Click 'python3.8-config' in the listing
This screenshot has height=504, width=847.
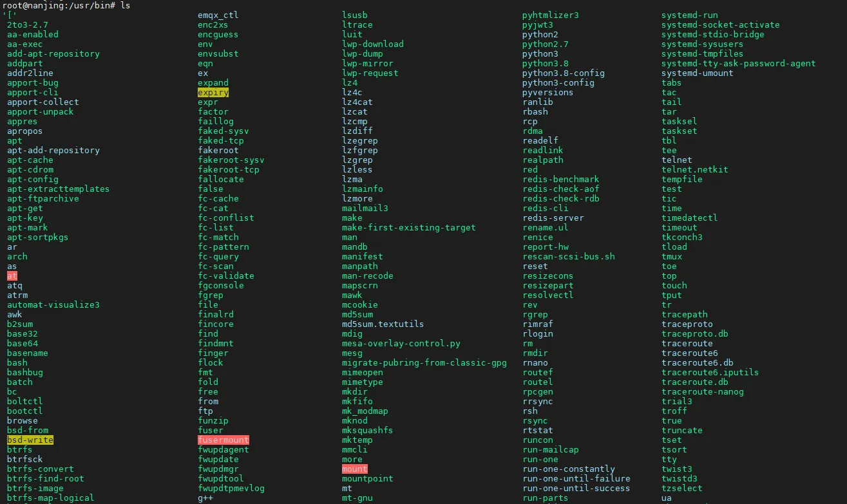click(563, 73)
